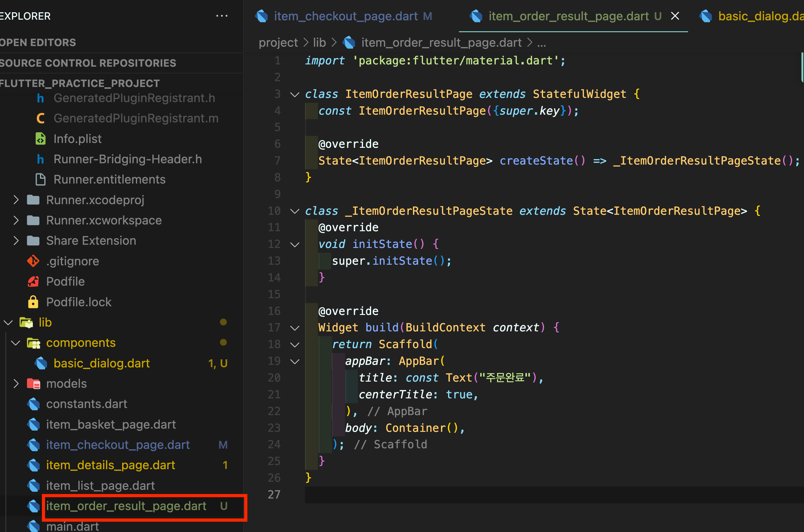Switch to the basic_dialog.dart tab
804x532 pixels.
760,16
